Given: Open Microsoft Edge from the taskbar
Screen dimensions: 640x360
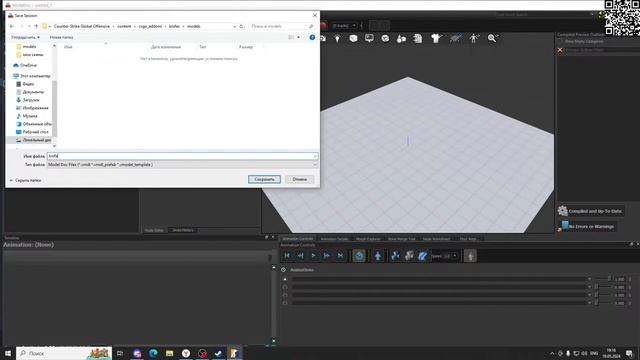Looking at the screenshot, I should pyautogui.click(x=153, y=353).
